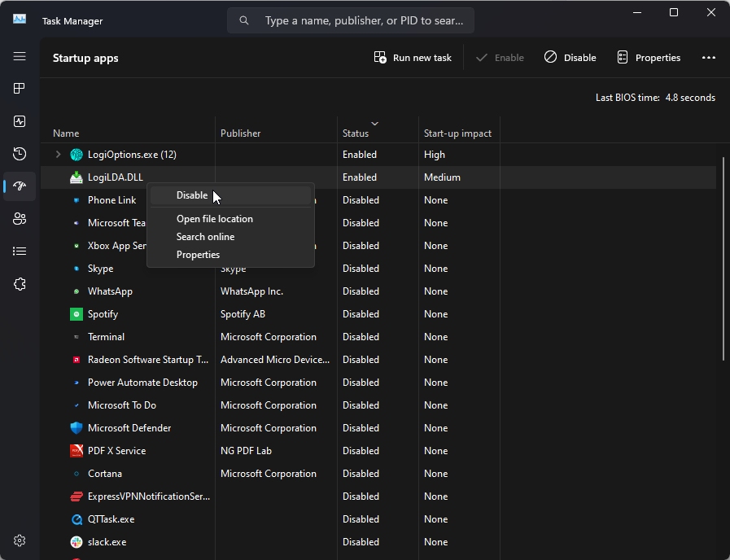The width and height of the screenshot is (730, 560).
Task: Select the Spotify startup row
Action: [103, 314]
